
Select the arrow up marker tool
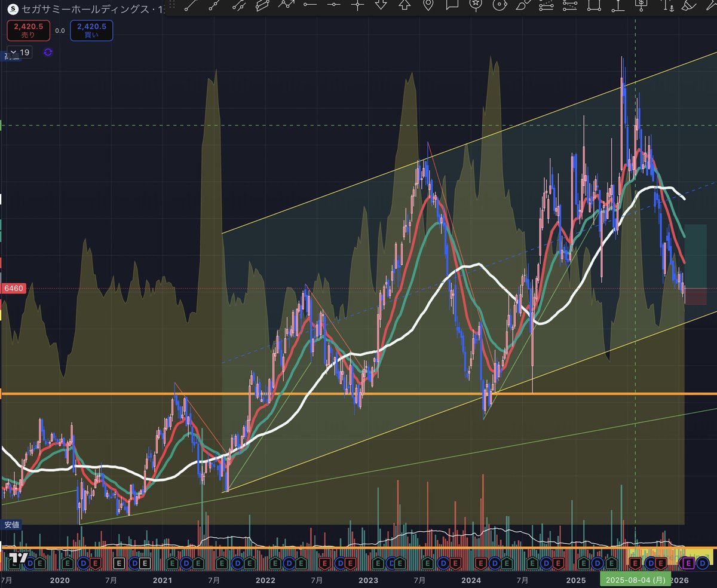404,5
